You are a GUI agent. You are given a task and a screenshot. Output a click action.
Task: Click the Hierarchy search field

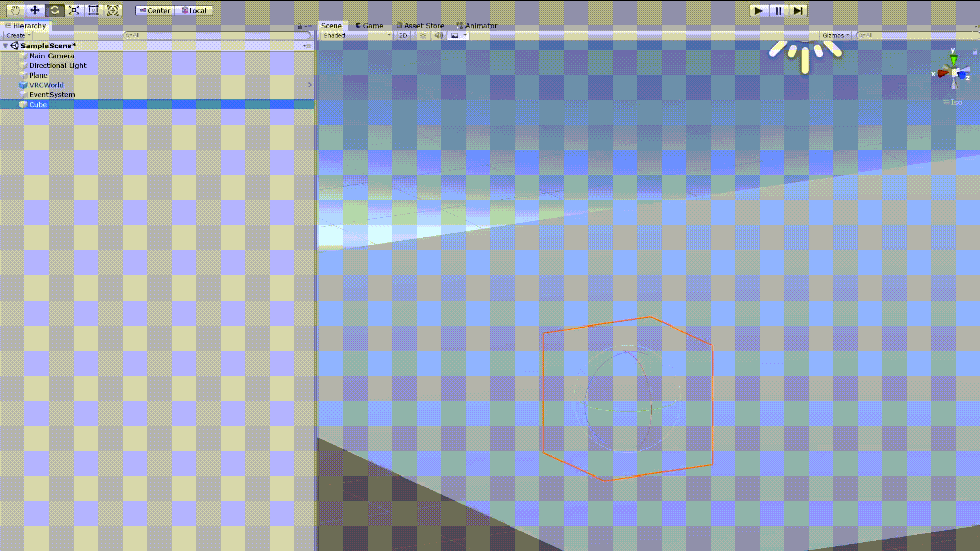(217, 35)
